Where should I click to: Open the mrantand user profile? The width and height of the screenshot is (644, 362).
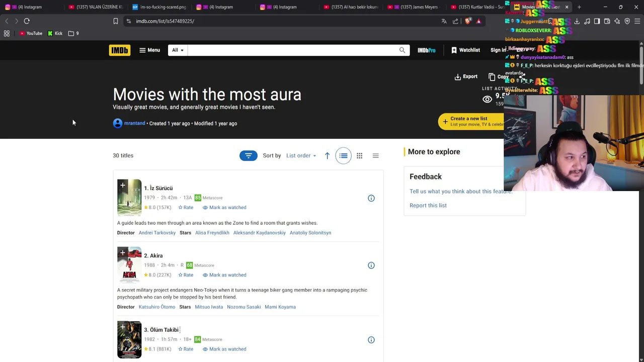[x=134, y=123]
